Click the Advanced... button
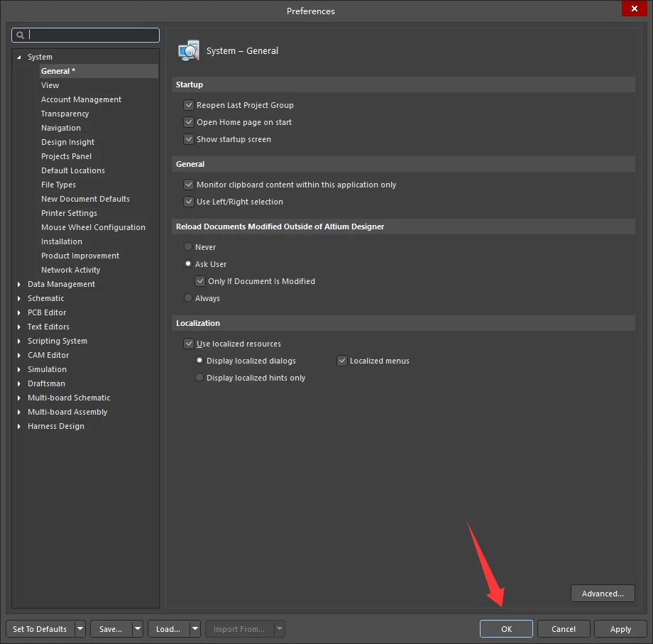 [603, 593]
